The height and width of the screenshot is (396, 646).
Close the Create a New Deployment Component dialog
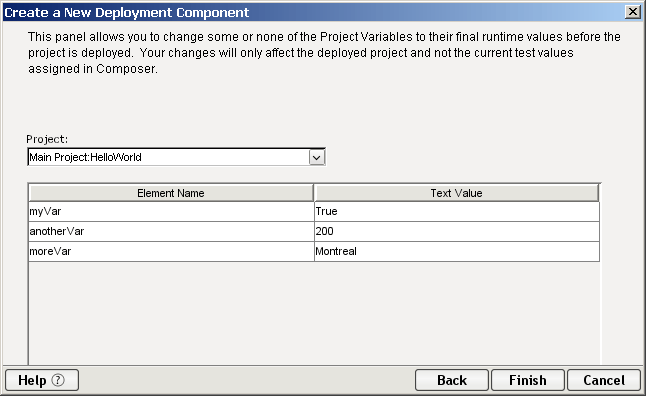click(632, 12)
